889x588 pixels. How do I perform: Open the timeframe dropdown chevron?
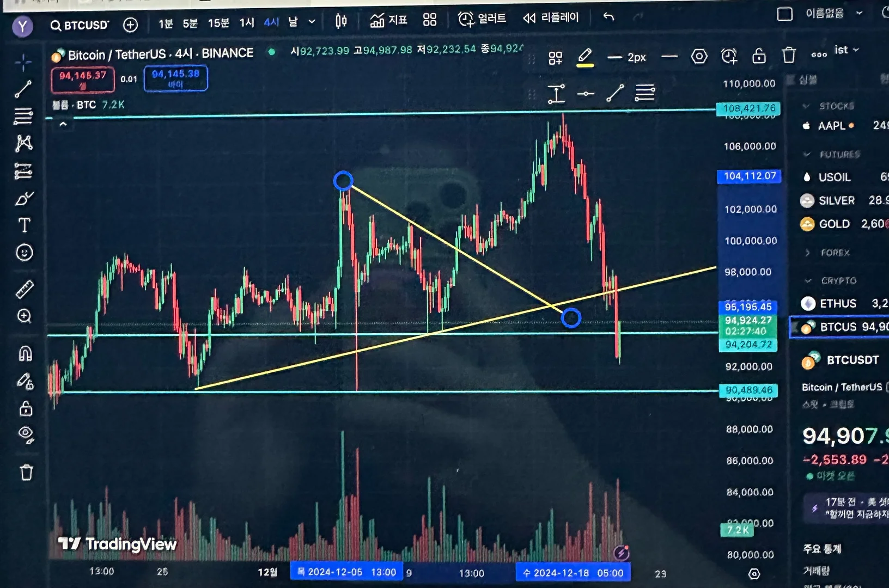(x=312, y=22)
